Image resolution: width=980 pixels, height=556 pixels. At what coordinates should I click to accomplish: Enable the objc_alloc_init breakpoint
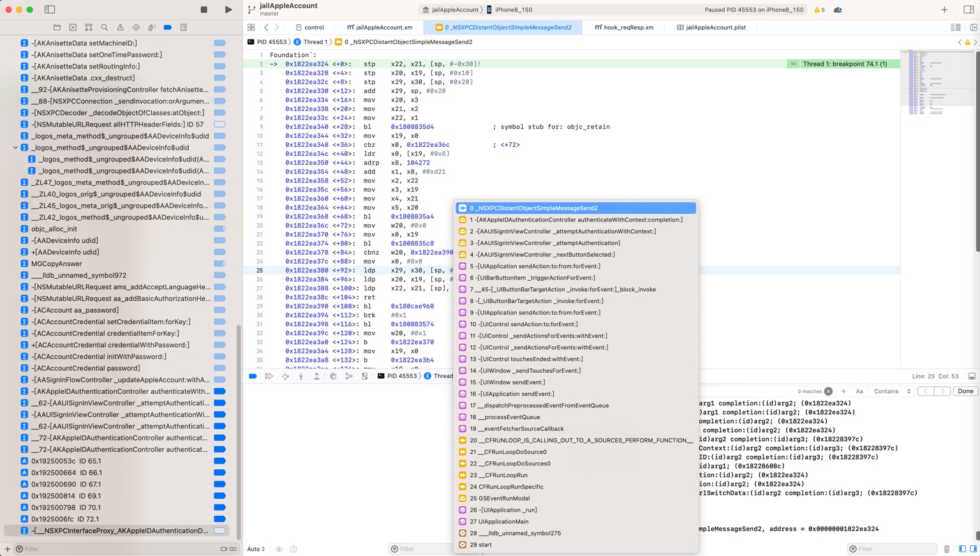click(219, 229)
